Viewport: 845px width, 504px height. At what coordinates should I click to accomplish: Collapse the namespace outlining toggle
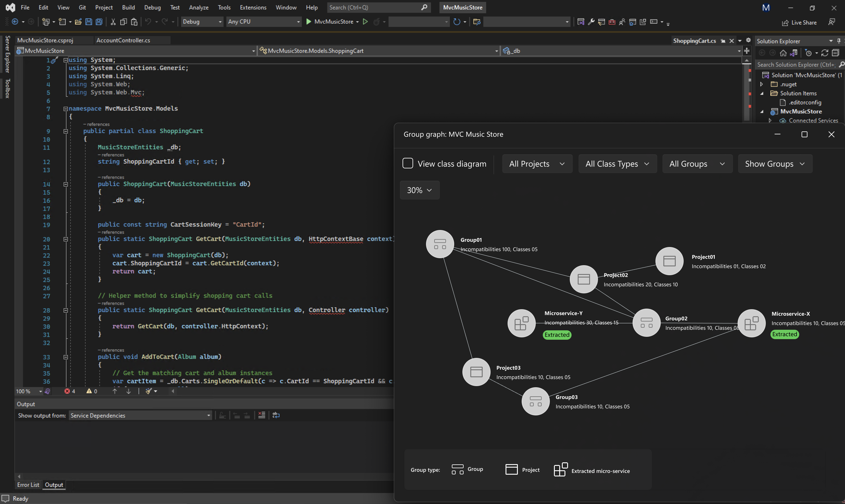65,109
